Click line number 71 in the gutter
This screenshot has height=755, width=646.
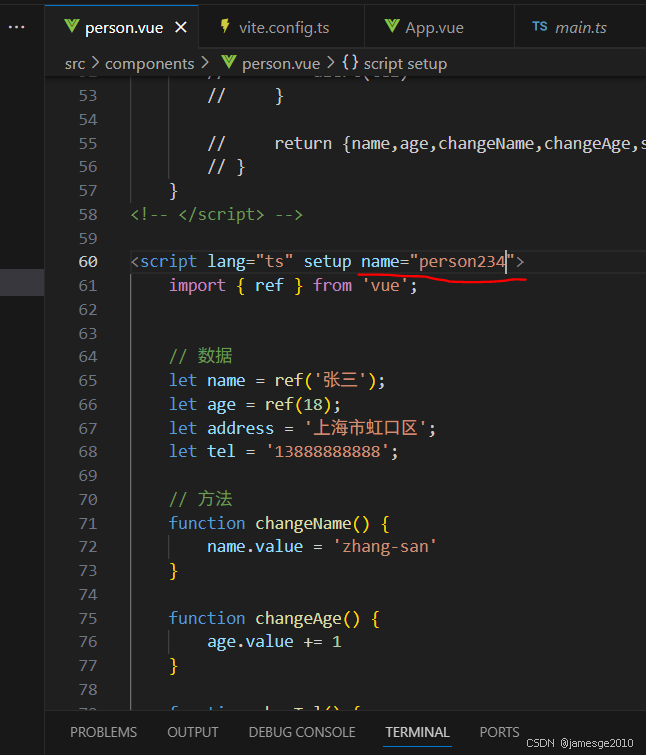pyautogui.click(x=88, y=524)
